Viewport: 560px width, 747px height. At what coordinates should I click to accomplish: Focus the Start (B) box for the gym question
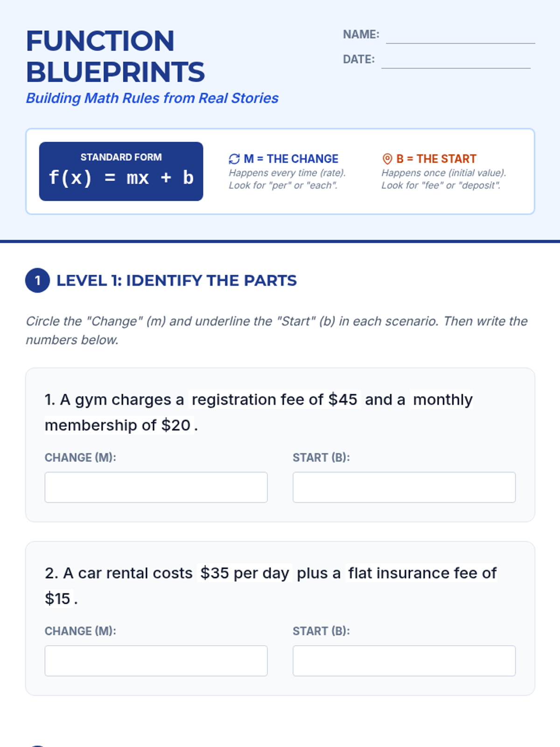404,487
